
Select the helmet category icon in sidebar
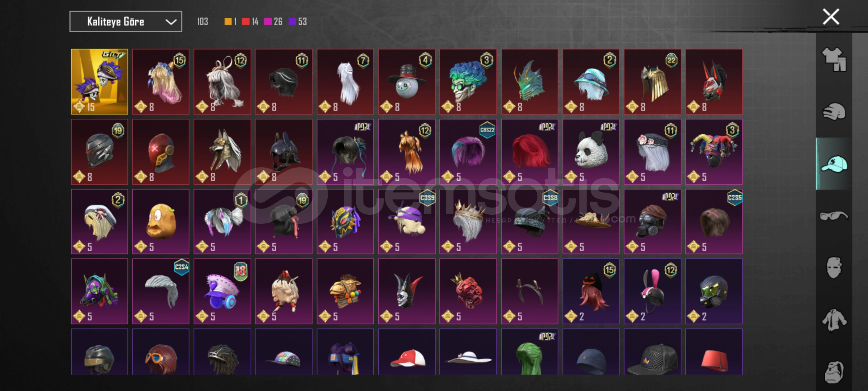click(x=834, y=112)
